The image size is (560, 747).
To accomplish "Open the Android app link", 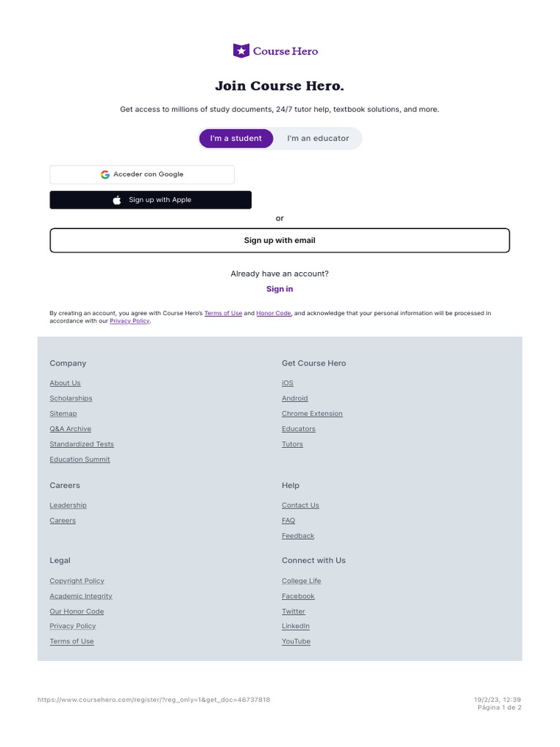I will (x=295, y=398).
